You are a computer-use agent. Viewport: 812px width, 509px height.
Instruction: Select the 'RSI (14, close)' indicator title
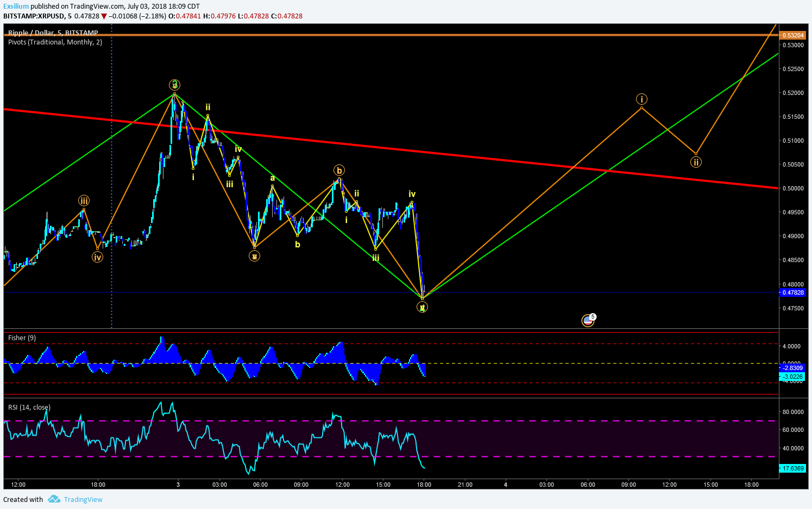pyautogui.click(x=29, y=407)
